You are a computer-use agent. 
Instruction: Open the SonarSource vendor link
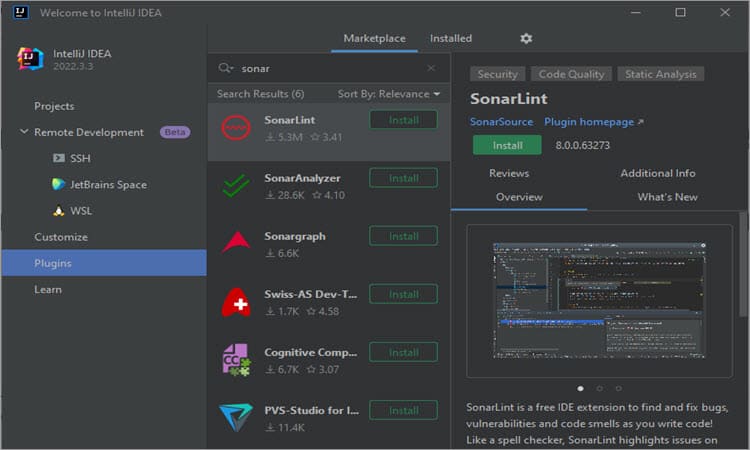501,121
